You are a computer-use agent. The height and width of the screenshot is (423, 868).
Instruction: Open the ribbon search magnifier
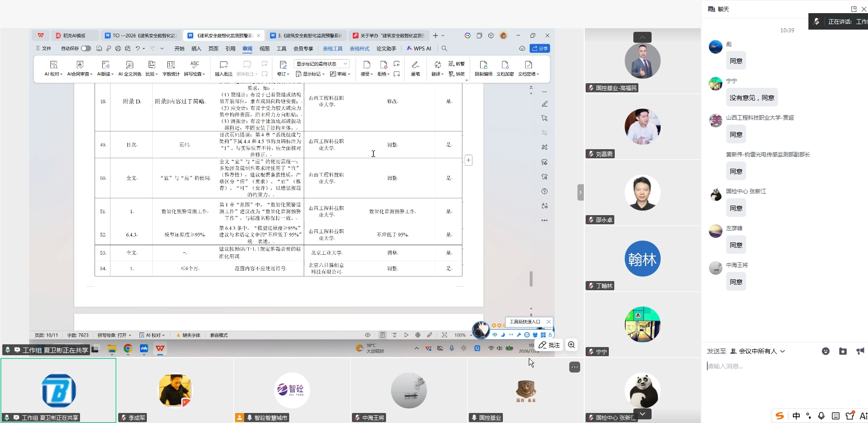444,48
